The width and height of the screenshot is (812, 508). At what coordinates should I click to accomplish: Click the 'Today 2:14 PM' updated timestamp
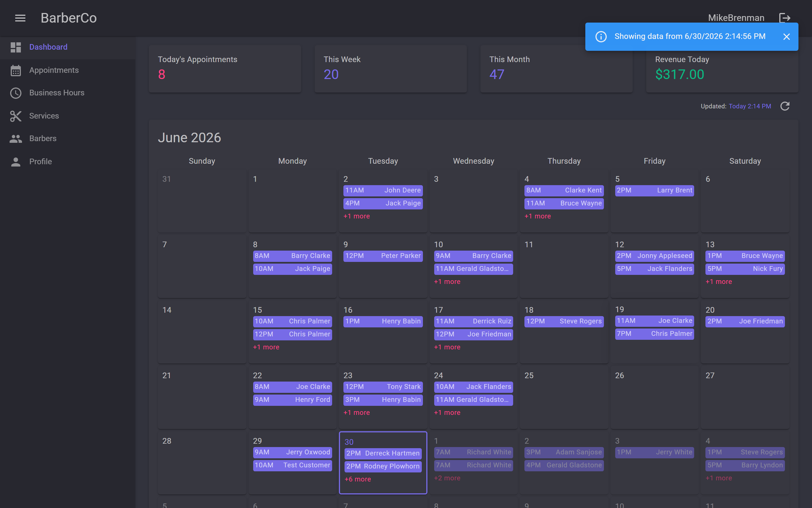[750, 106]
